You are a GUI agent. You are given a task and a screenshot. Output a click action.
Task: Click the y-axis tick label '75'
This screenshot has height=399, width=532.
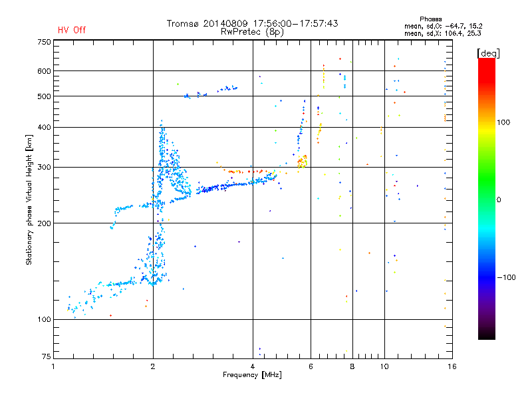(47, 356)
